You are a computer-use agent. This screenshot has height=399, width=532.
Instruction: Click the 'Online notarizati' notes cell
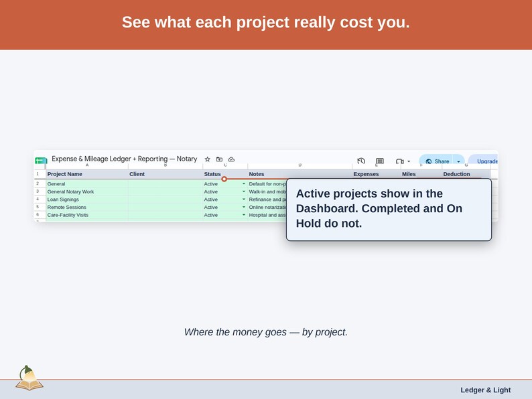pos(267,207)
